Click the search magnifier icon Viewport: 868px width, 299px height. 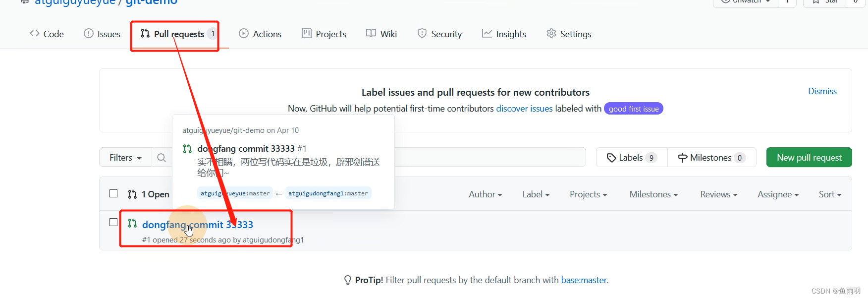pos(162,158)
